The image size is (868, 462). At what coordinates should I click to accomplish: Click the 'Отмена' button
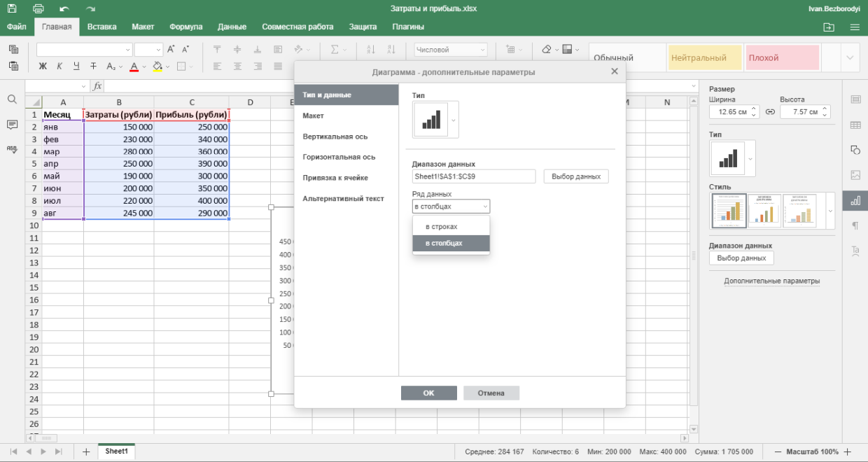click(x=491, y=393)
